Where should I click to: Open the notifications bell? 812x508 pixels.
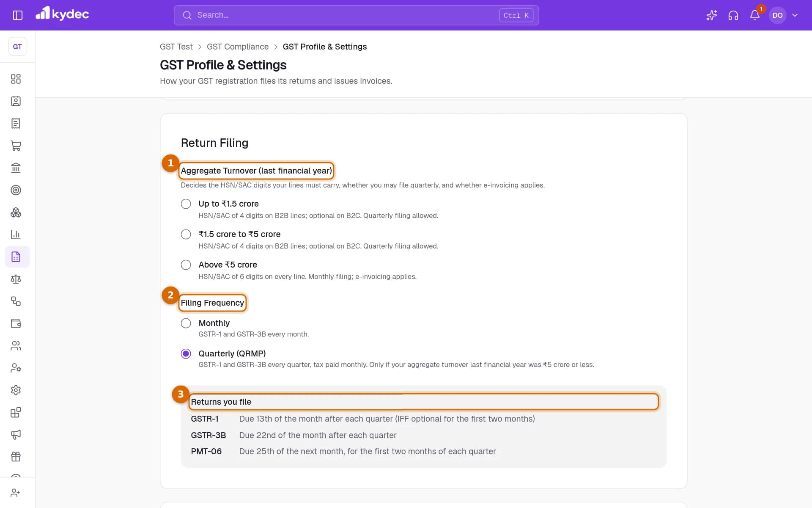coord(754,15)
